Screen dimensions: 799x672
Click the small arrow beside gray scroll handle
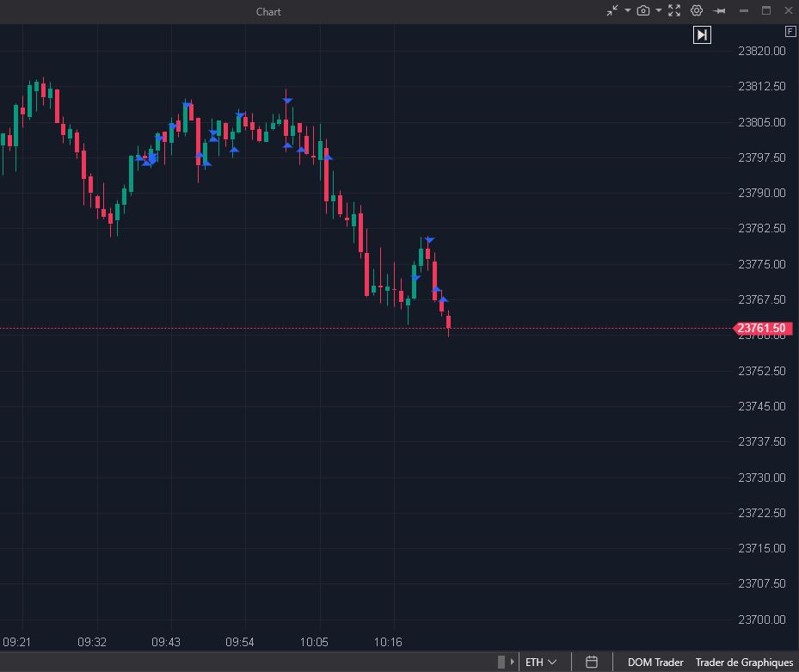coord(512,662)
